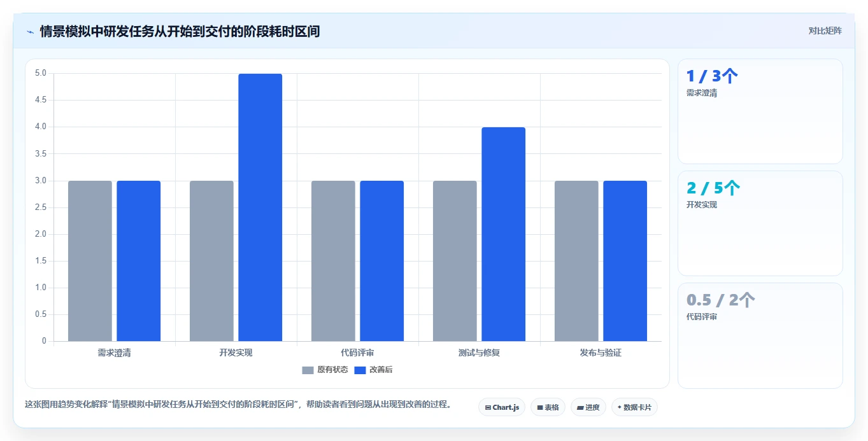
Task: Open the 1 / 3个 需求澄清 card
Action: [760, 111]
